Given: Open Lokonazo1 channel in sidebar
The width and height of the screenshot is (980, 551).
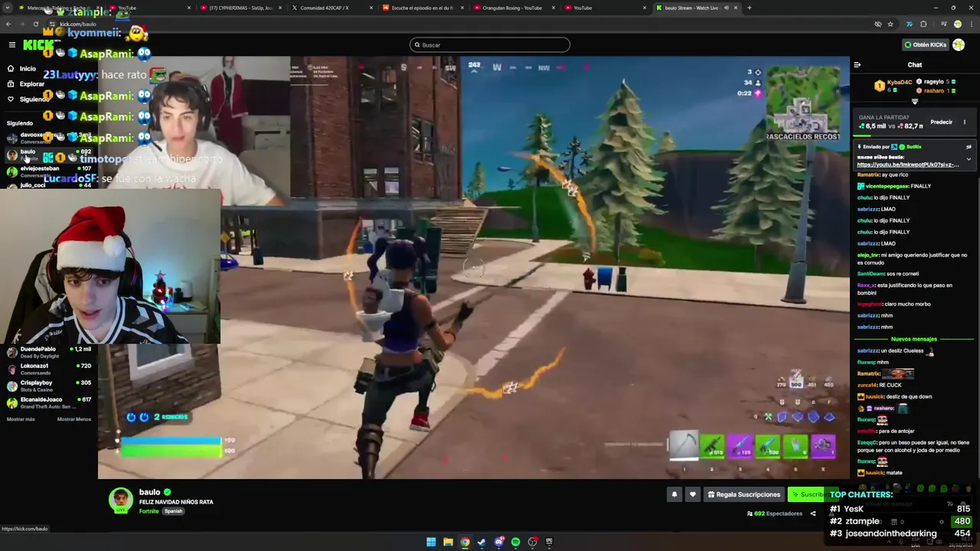Looking at the screenshot, I should 47,369.
